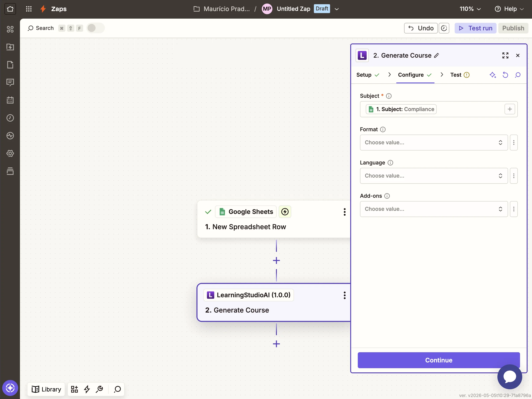Open the Help dropdown menu
The width and height of the screenshot is (532, 399).
click(x=509, y=9)
